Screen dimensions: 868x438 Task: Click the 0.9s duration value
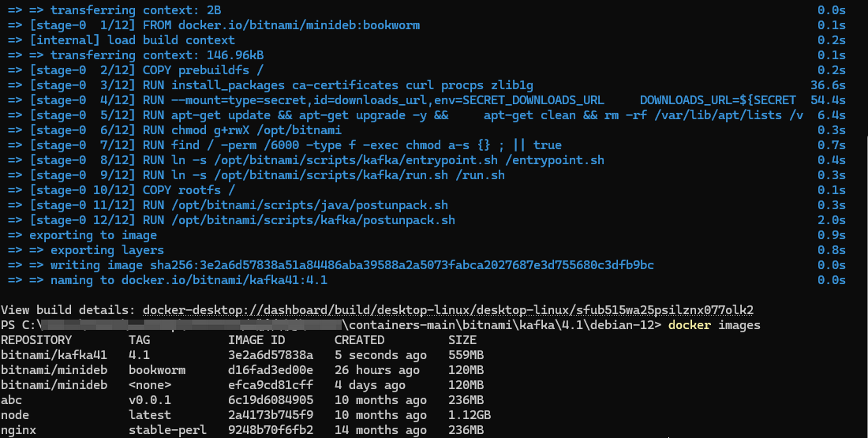coord(832,235)
